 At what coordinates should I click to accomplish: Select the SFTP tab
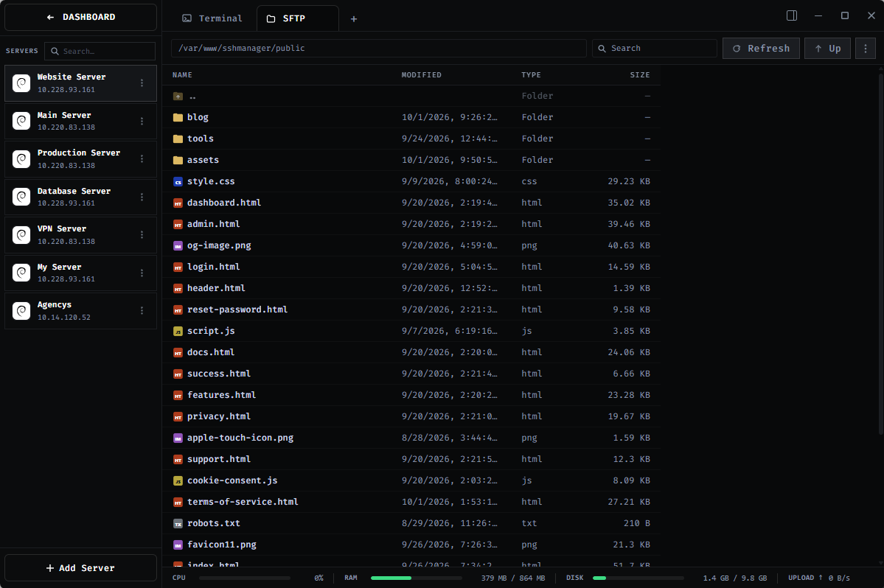(297, 18)
